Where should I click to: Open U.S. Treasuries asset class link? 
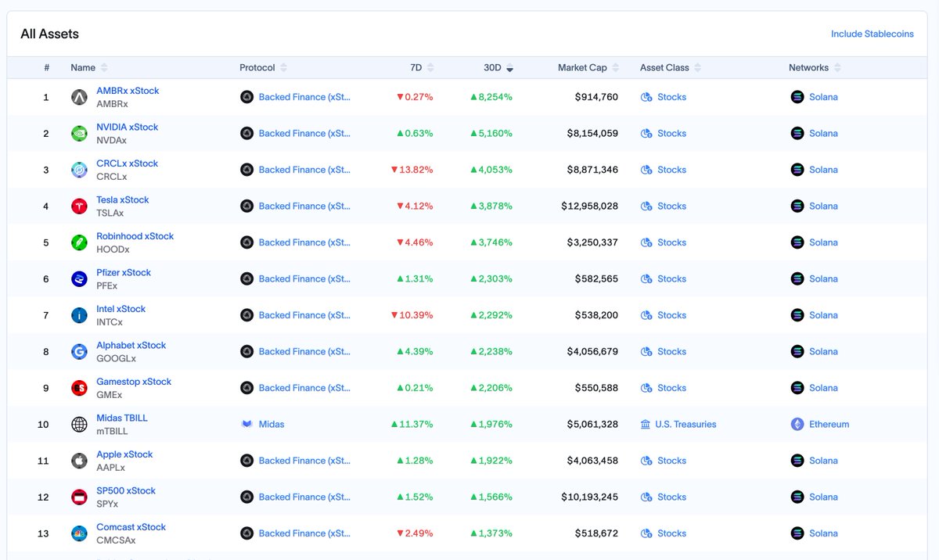pyautogui.click(x=685, y=425)
